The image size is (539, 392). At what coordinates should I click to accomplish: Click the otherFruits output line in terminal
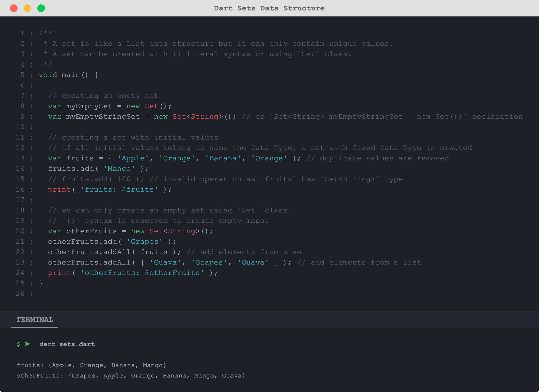(131, 376)
